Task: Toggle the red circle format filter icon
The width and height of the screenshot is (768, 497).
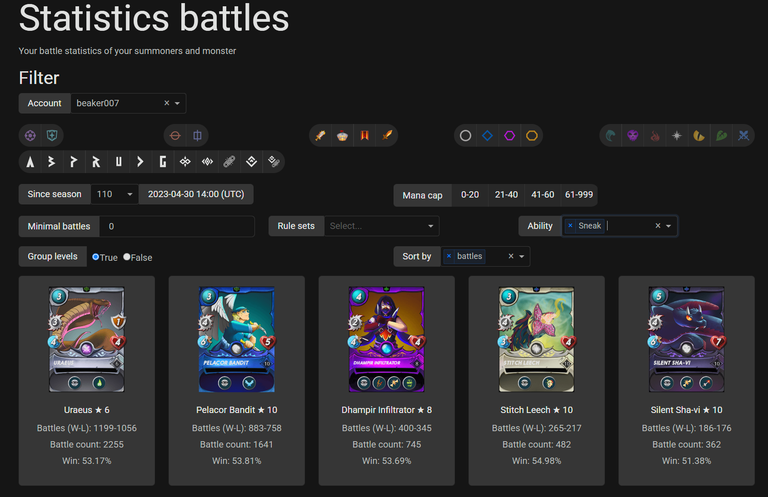Action: point(175,136)
